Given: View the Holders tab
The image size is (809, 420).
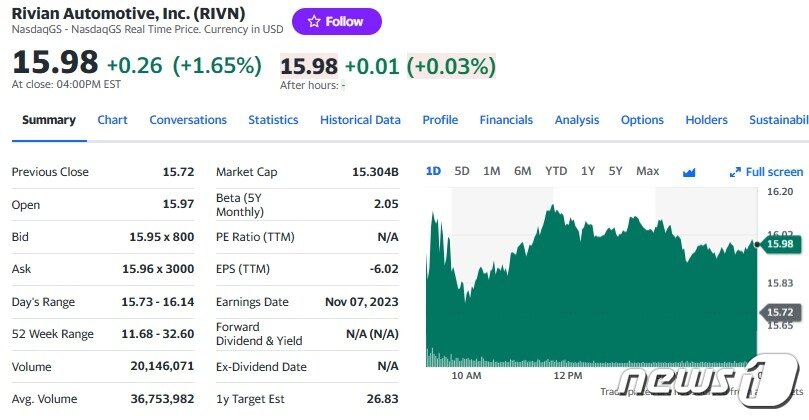Looking at the screenshot, I should [x=706, y=120].
